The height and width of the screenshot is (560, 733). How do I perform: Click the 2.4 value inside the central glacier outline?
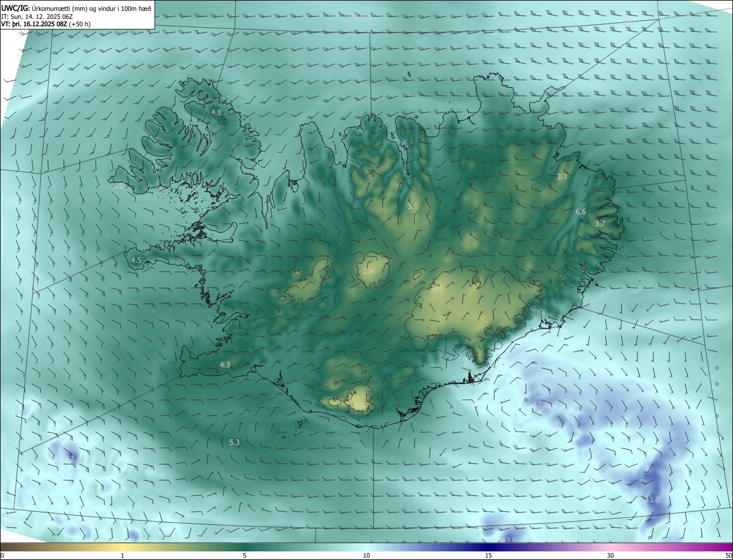(369, 270)
